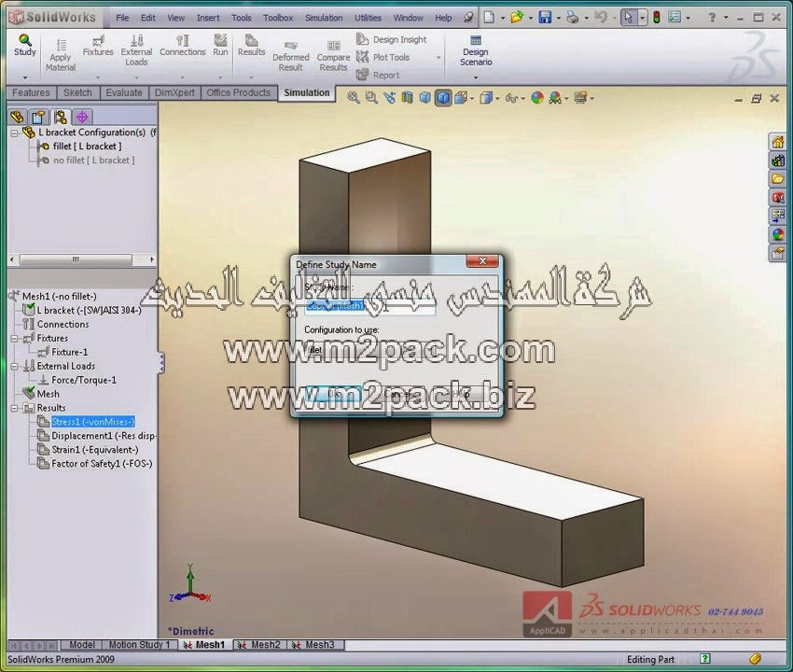Generate simulation Report
Image resolution: width=793 pixels, height=672 pixels.
click(378, 75)
